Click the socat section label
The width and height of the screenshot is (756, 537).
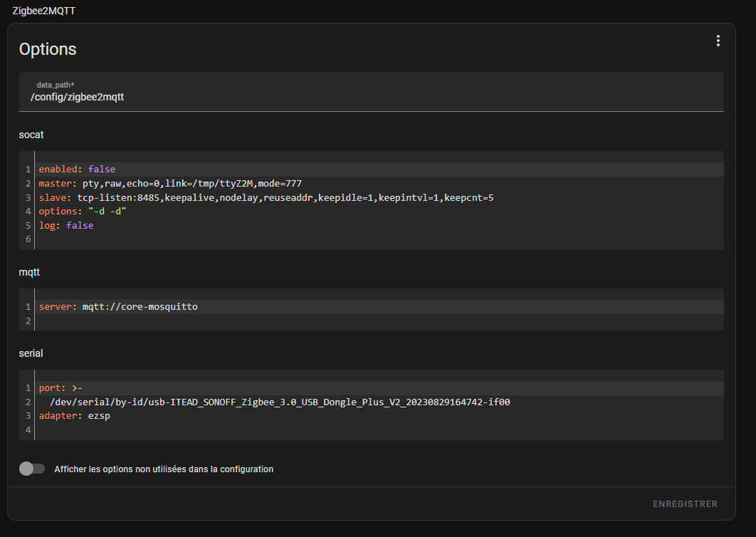point(31,134)
